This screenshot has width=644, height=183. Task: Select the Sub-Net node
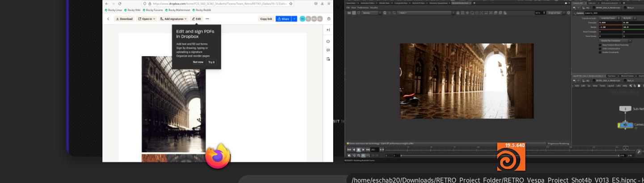pos(625,108)
